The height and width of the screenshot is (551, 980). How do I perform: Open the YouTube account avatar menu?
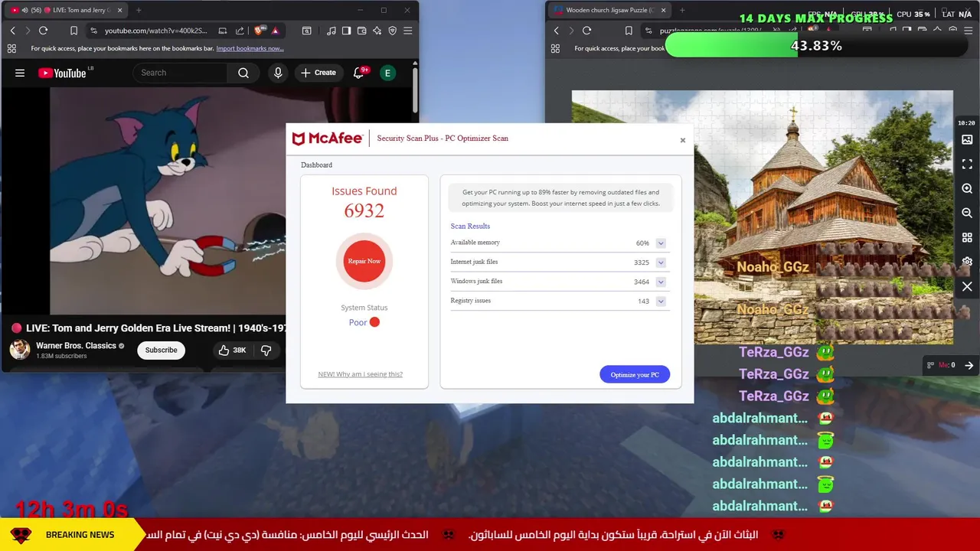tap(387, 73)
